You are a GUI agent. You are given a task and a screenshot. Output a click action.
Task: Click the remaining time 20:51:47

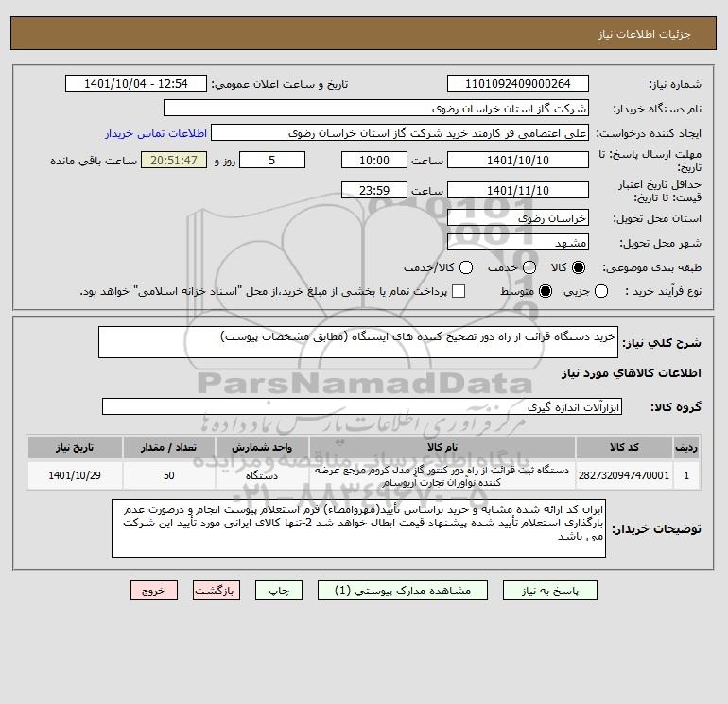pos(174,161)
